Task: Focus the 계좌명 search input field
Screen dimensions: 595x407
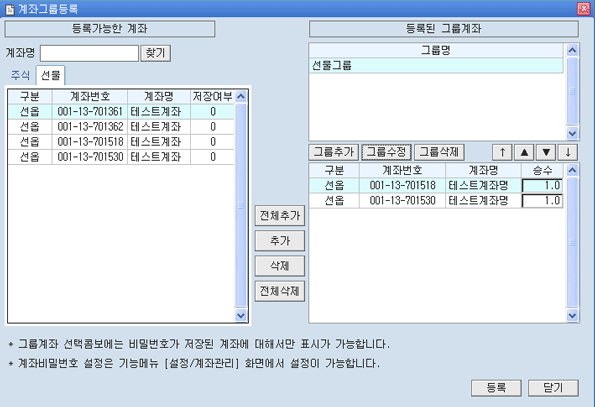Action: click(x=90, y=53)
